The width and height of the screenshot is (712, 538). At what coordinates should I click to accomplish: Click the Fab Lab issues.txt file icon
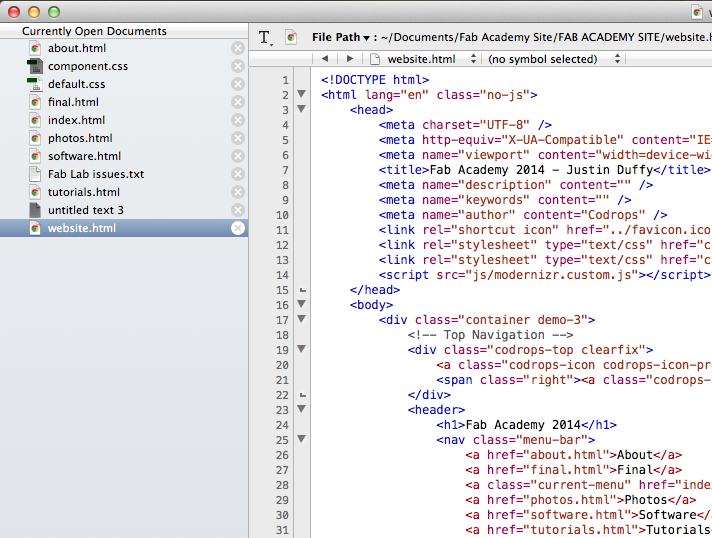tap(35, 174)
